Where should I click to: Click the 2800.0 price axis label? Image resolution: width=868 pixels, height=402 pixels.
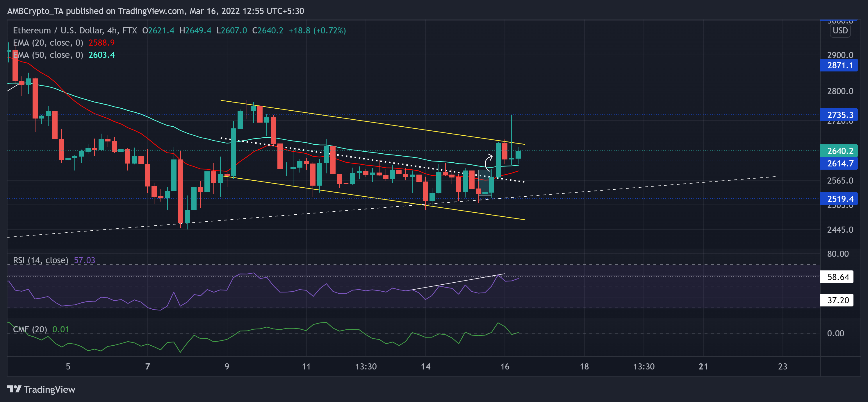pyautogui.click(x=840, y=91)
